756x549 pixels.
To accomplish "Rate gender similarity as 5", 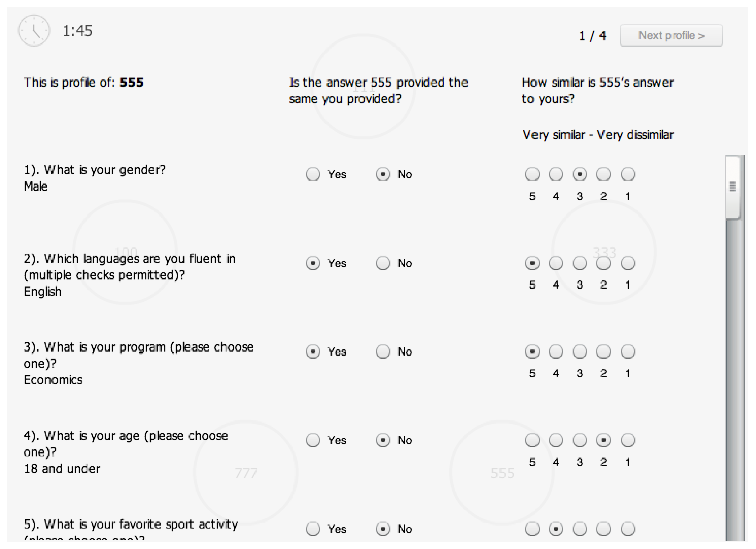I will (532, 174).
